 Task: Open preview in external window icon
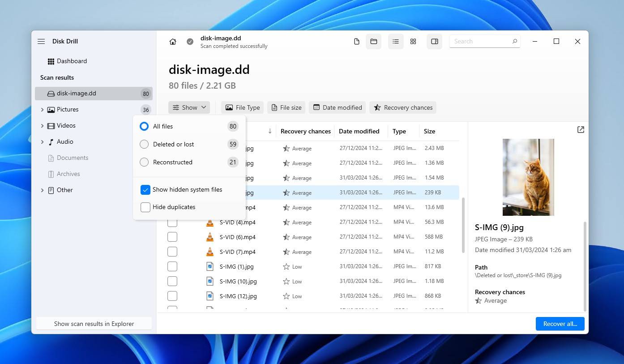(x=581, y=129)
